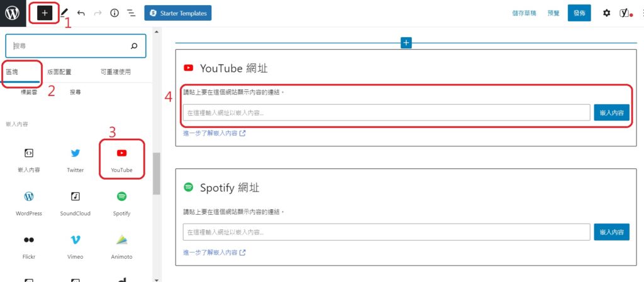Open the Yoast SEO panel icon
Image resolution: width=644 pixels, height=282 pixels.
[625, 13]
